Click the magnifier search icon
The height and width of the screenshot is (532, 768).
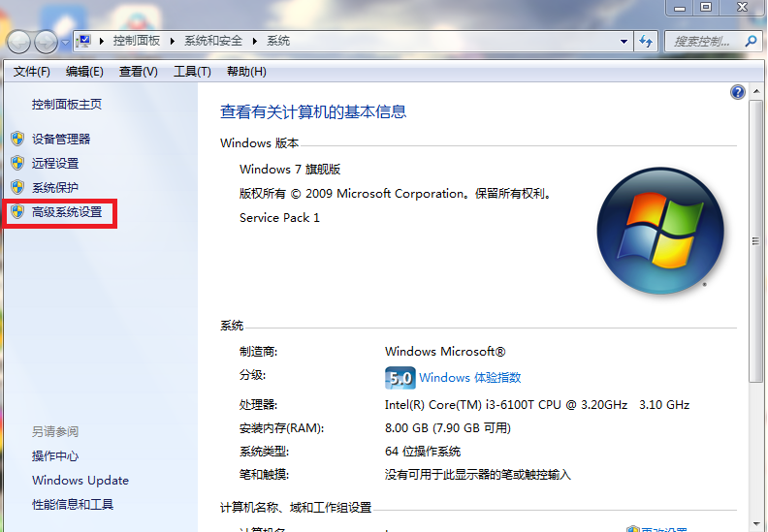point(751,41)
